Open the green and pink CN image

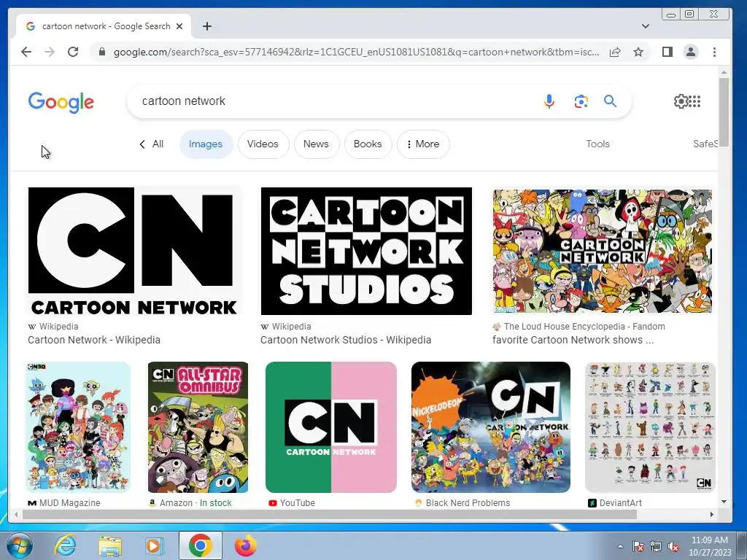click(x=331, y=427)
